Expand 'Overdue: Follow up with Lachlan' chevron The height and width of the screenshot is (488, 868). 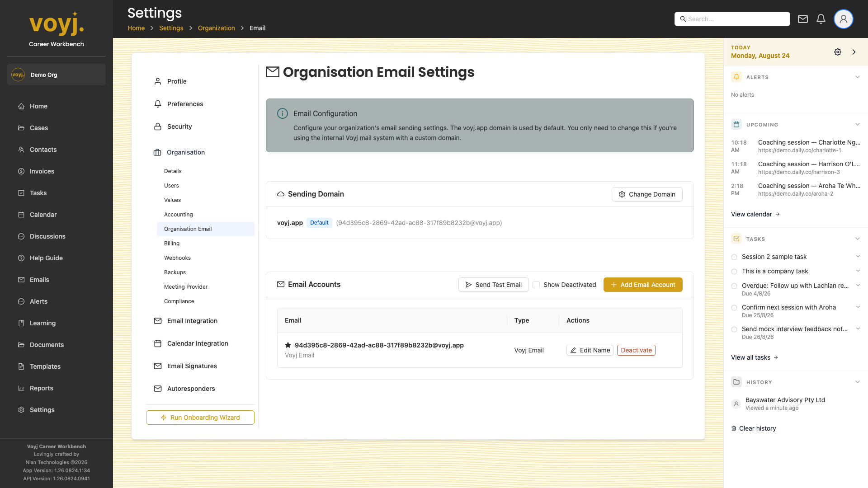(x=858, y=285)
